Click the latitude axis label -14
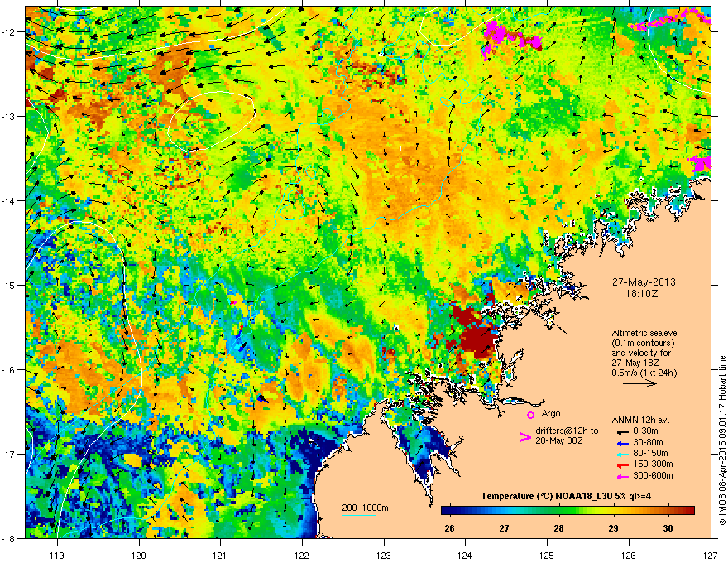The image size is (728, 563). 9,200
